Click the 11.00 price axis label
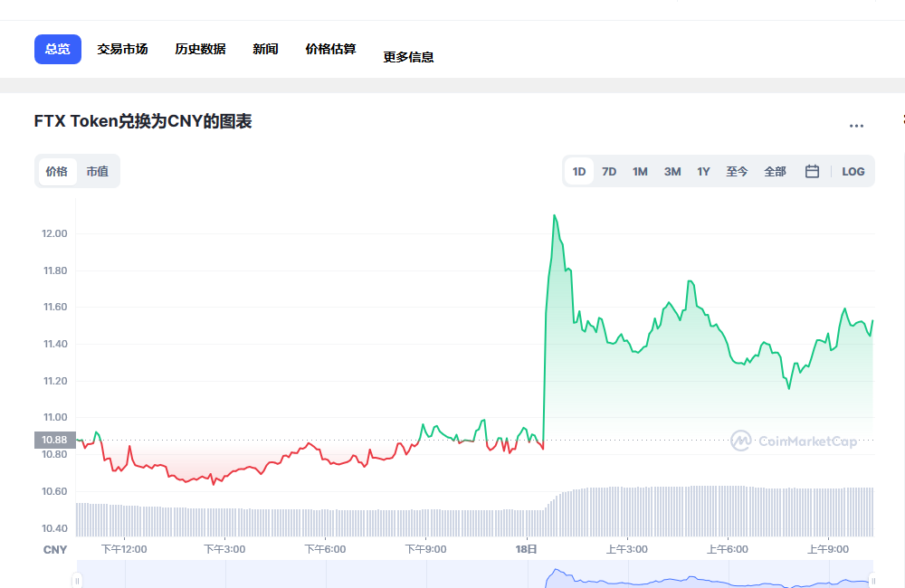The width and height of the screenshot is (905, 588). [55, 417]
